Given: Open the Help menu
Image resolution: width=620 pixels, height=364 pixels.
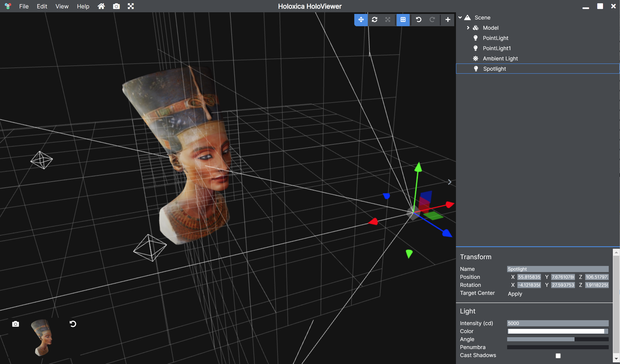Looking at the screenshot, I should click(83, 6).
